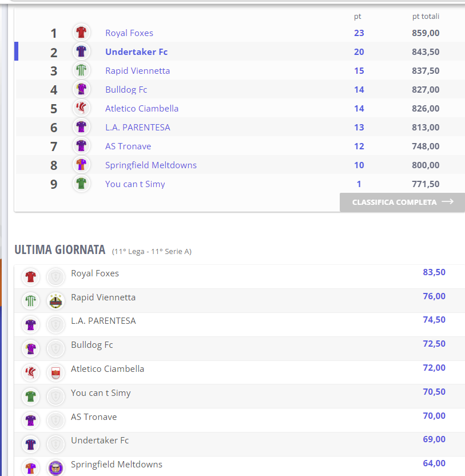The height and width of the screenshot is (476, 465).
Task: Click the Springfield Meltdowns name in standings
Action: point(151,165)
